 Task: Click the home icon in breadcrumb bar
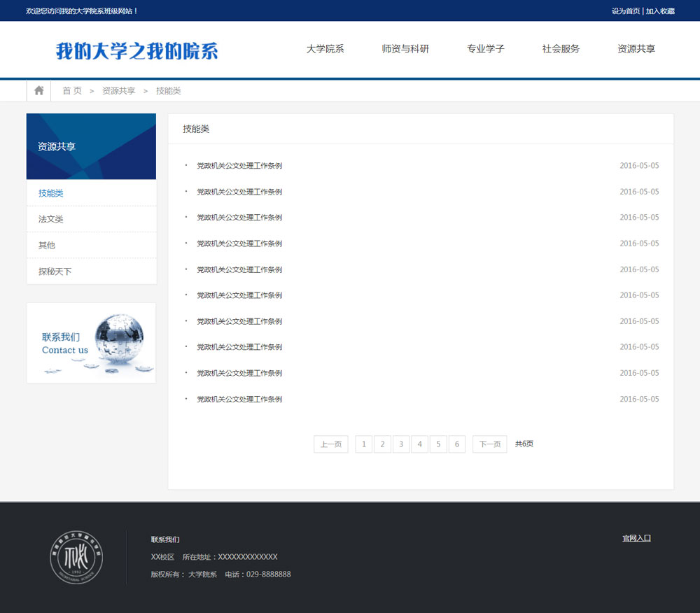38,90
